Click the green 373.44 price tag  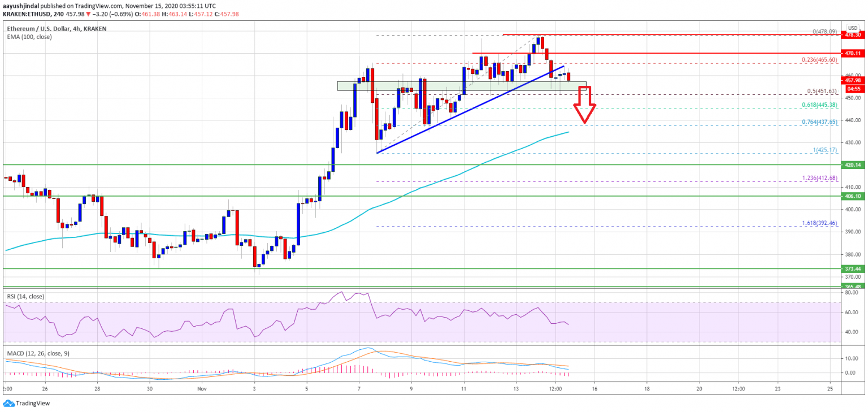point(852,269)
